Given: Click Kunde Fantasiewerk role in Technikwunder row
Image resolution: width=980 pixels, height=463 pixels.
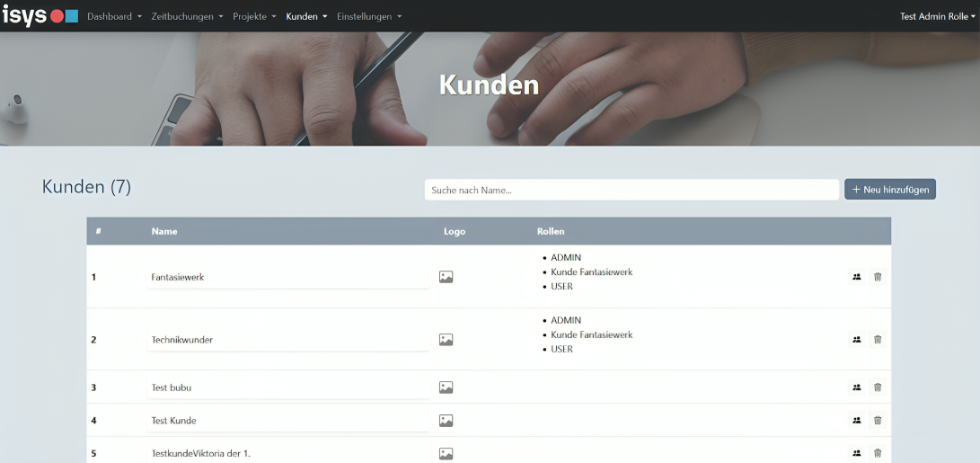Looking at the screenshot, I should [591, 334].
